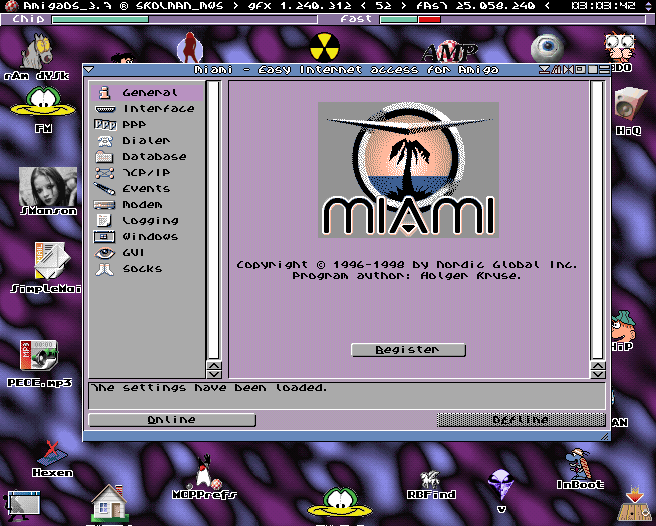Click the Fast memory usage bar
Viewport: 656px width, 526px height.
[x=512, y=19]
